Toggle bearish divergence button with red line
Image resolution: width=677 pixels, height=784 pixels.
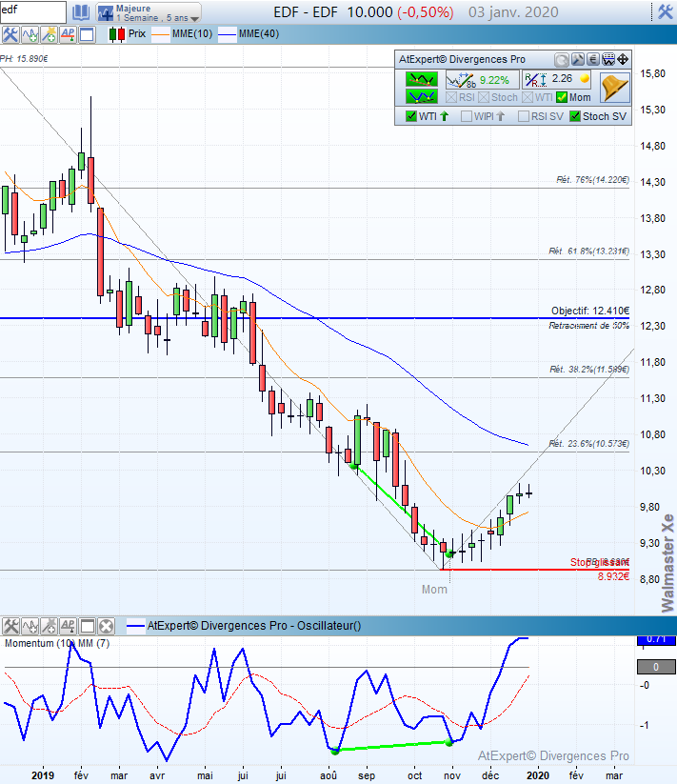(x=422, y=79)
